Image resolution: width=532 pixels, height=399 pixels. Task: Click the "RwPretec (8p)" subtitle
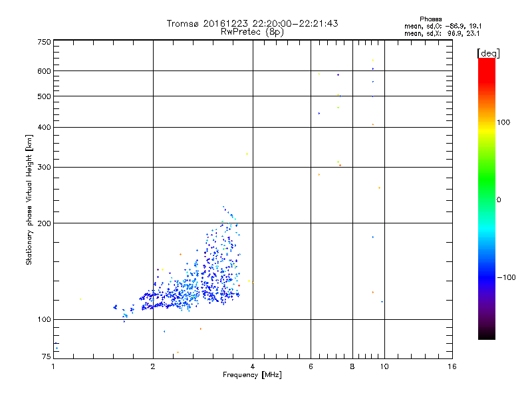(252, 32)
